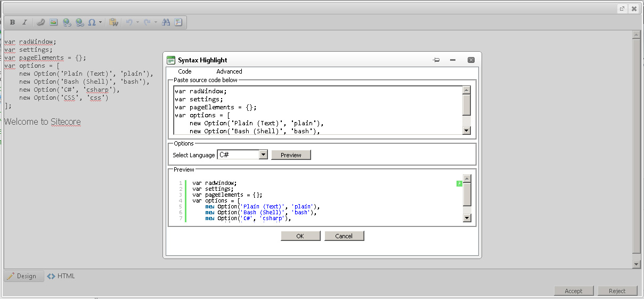The height and width of the screenshot is (299, 644).
Task: Click the green help icon in Preview
Action: click(x=459, y=184)
